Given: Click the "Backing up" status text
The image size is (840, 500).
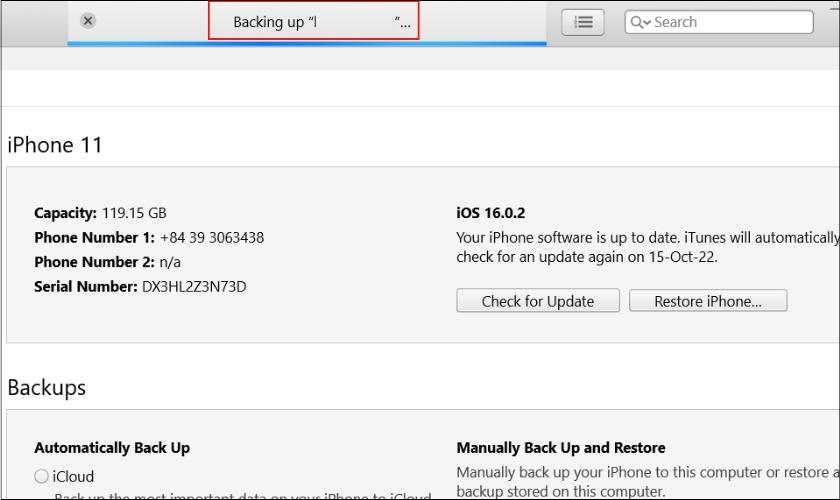Looking at the screenshot, I should pyautogui.click(x=268, y=22).
